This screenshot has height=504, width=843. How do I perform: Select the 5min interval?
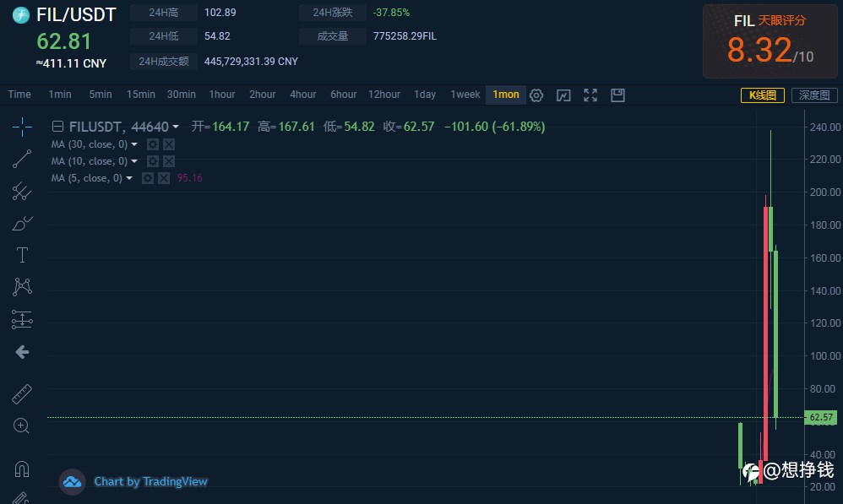pyautogui.click(x=101, y=95)
